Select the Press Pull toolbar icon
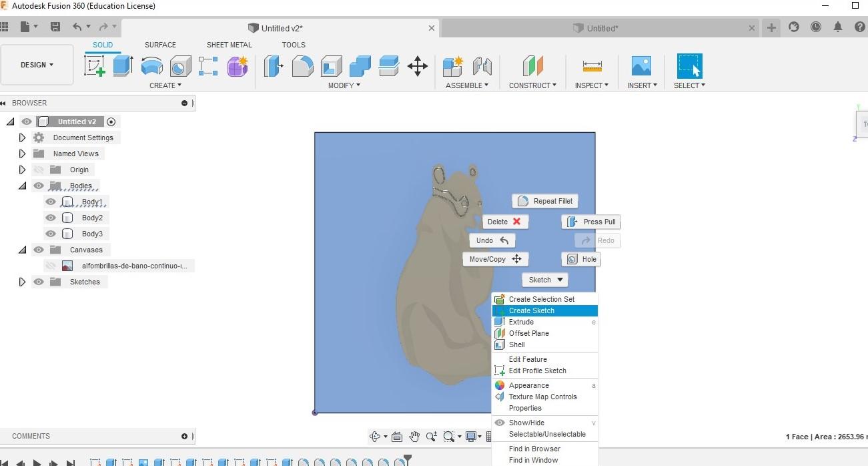This screenshot has height=466, width=868. pyautogui.click(x=274, y=66)
